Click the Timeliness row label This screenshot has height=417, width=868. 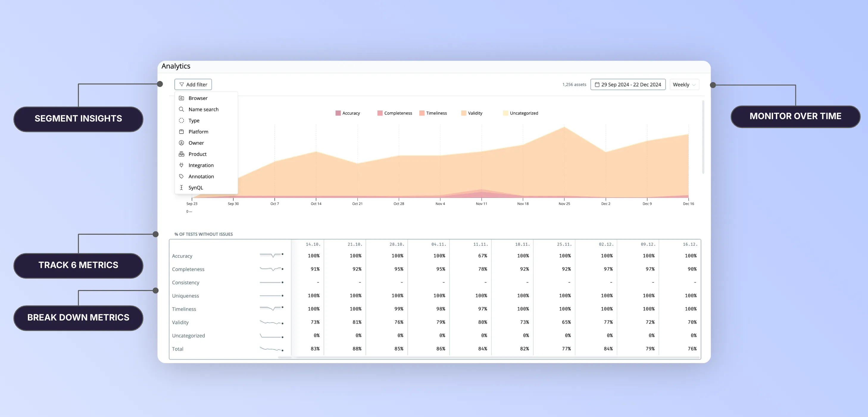(184, 309)
